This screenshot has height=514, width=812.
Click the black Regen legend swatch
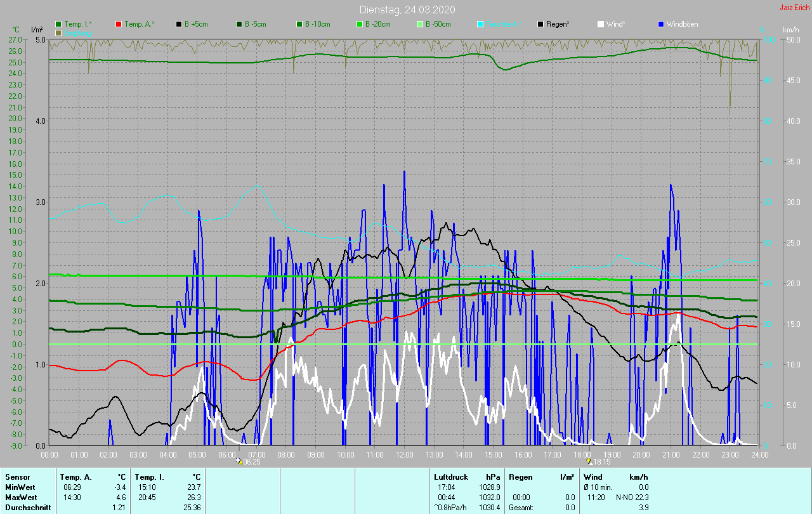[541, 24]
